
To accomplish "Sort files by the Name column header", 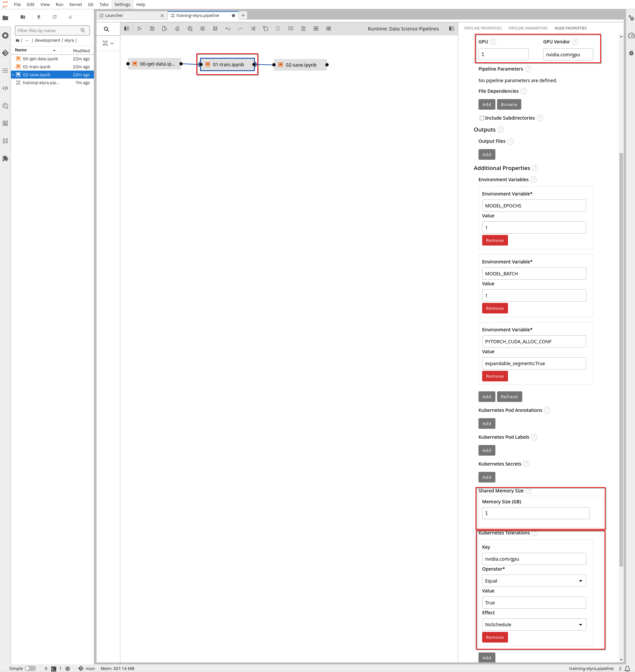I will pos(36,50).
